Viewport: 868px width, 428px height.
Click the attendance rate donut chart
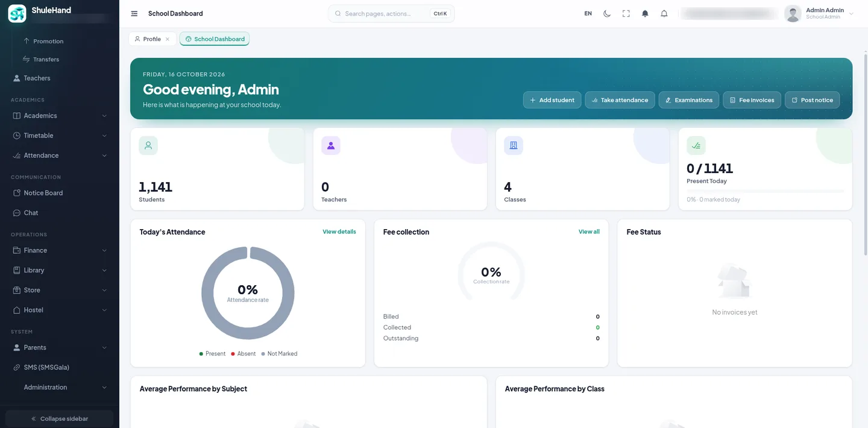coord(248,293)
